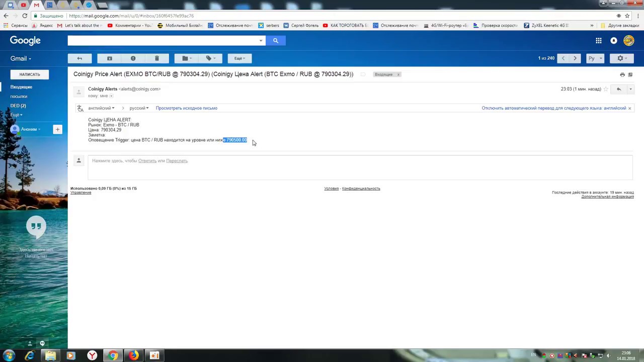644x362 pixels.
Task: Toggle the importance marker after subject
Action: [x=363, y=74]
